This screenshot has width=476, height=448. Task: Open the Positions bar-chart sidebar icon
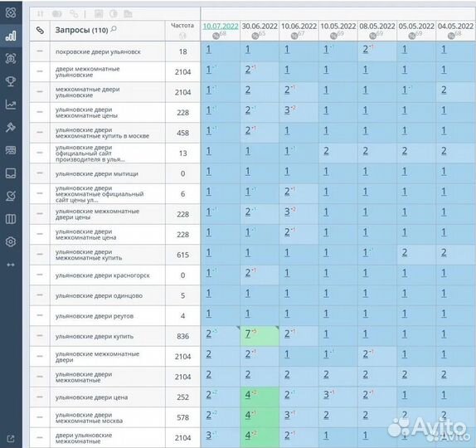[11, 36]
